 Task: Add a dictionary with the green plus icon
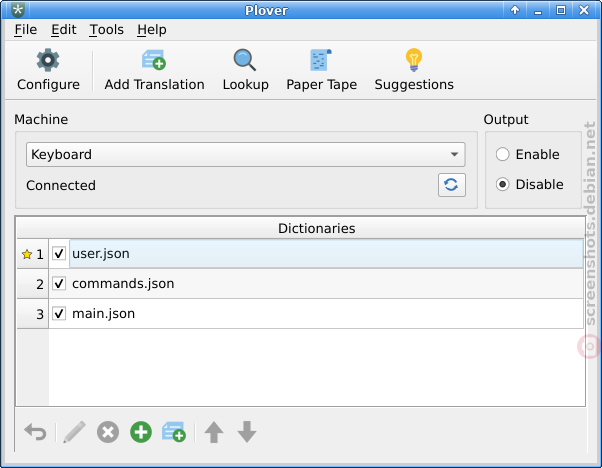[141, 432]
